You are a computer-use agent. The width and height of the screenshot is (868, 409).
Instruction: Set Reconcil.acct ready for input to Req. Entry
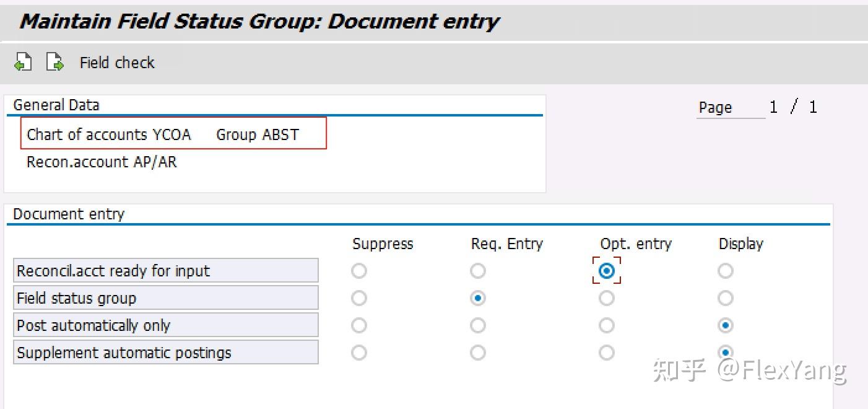(477, 271)
